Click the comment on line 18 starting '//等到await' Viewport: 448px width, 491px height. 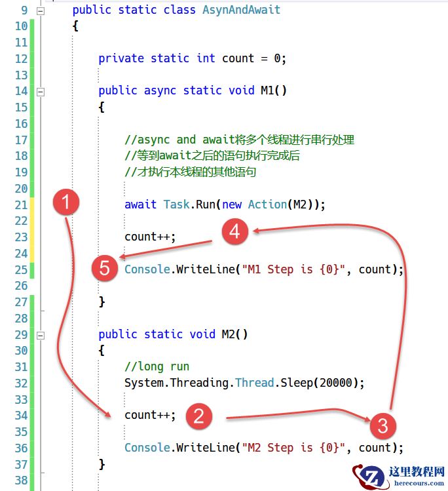pyautogui.click(x=212, y=155)
